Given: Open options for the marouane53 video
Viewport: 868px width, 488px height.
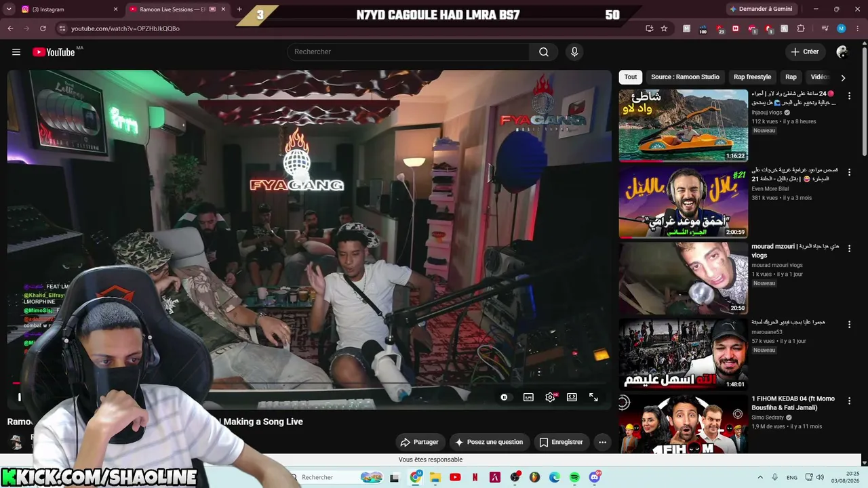Looking at the screenshot, I should click(x=849, y=325).
